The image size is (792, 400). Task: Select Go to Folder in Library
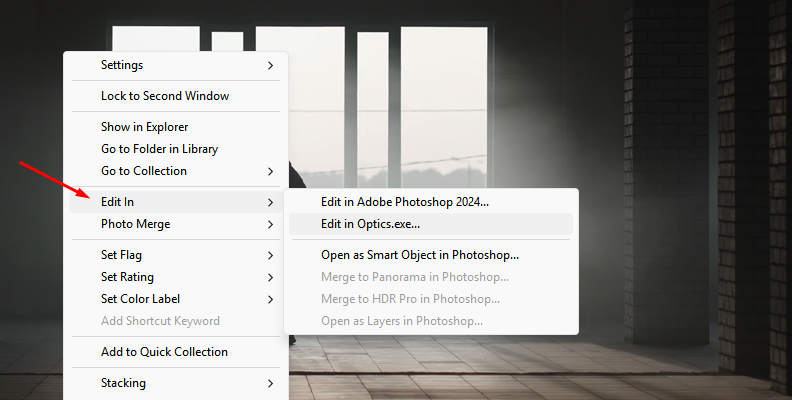(175, 149)
